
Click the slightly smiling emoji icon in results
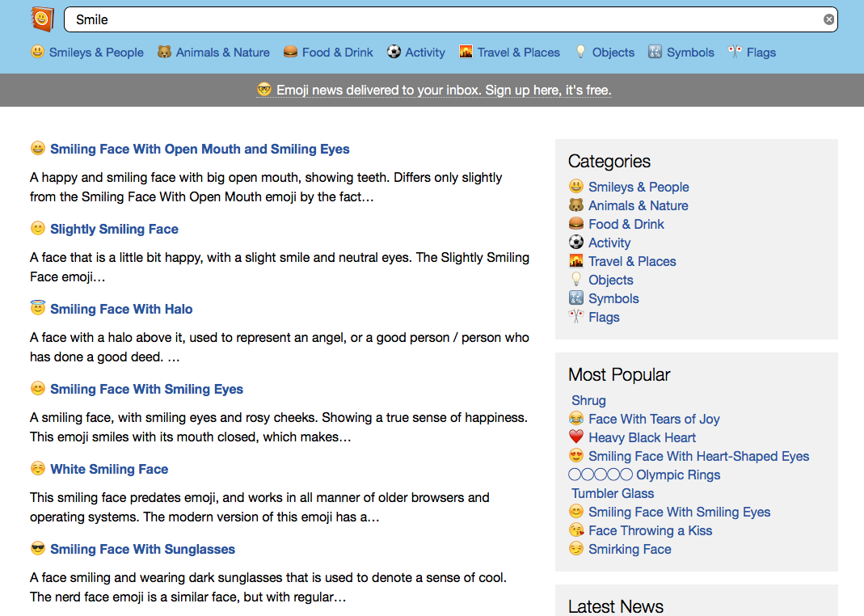coord(37,228)
